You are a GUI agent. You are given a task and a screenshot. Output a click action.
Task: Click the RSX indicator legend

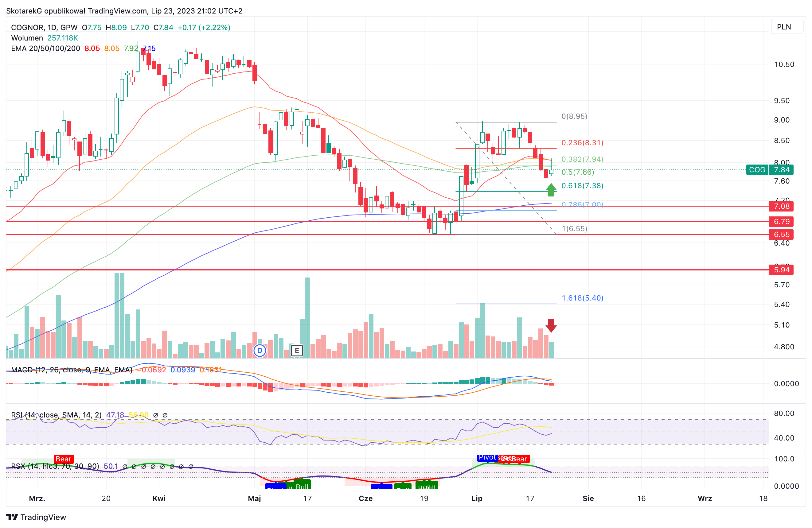[55, 466]
